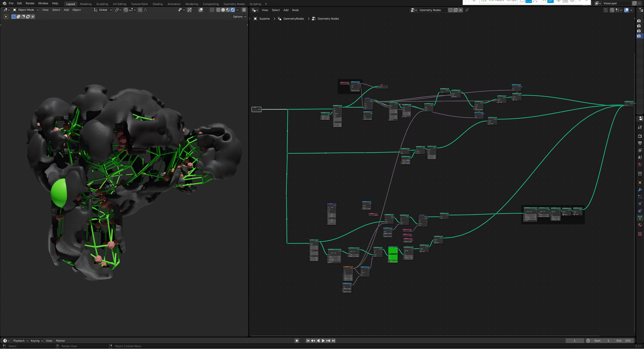This screenshot has height=349, width=644.
Task: Toggle node editor overlays
Action: click(x=626, y=10)
